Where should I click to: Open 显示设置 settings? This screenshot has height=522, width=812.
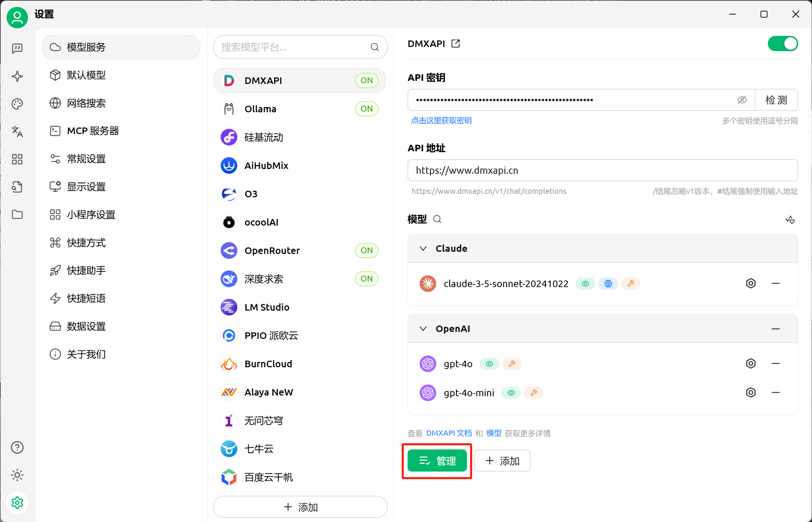[x=121, y=187]
